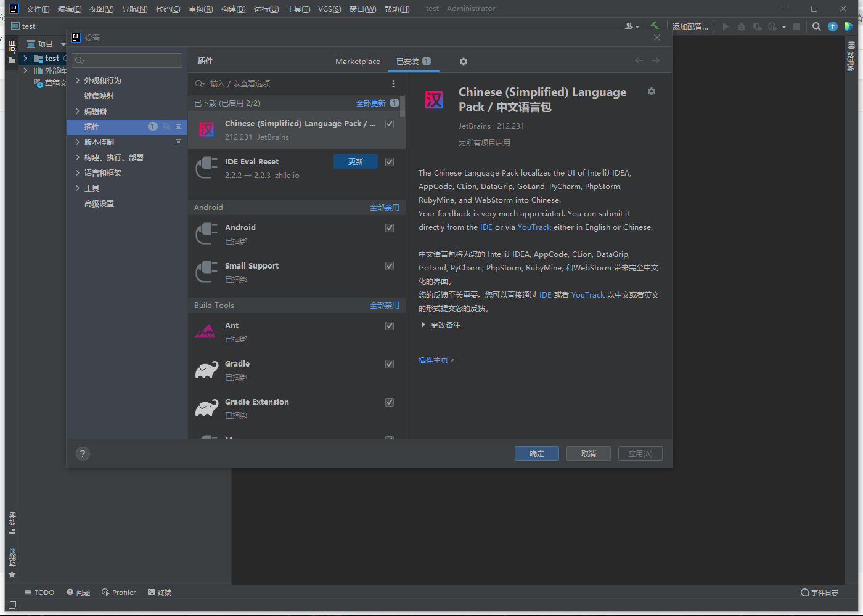Open the three-dot options in plugin search
This screenshot has height=616, width=863.
click(x=393, y=84)
